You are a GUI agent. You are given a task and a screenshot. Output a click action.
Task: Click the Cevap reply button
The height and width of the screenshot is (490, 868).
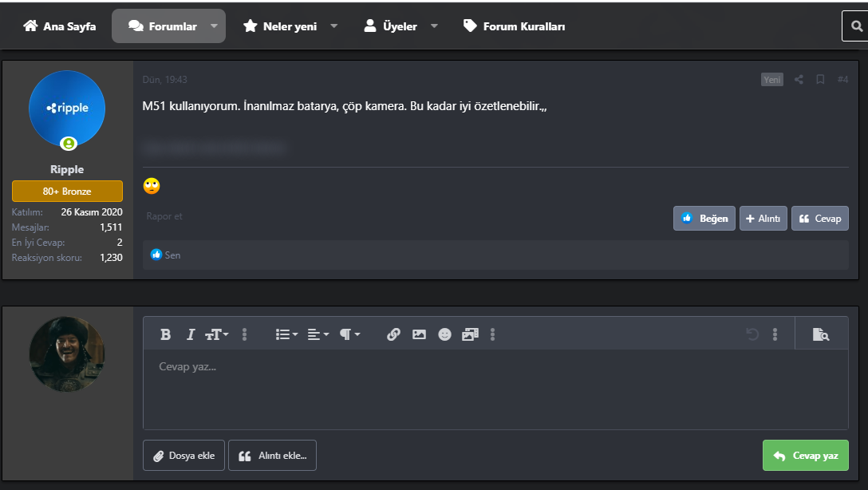(x=820, y=218)
